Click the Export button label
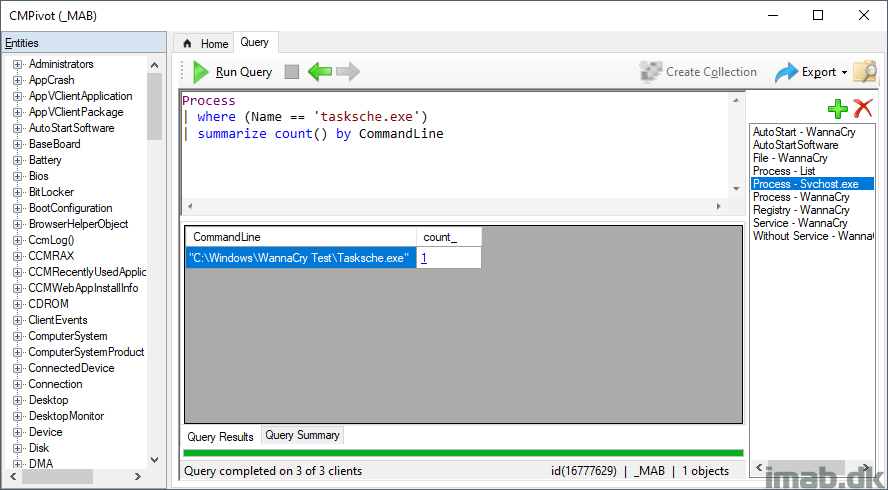Screen dimensions: 888x490 coord(819,72)
